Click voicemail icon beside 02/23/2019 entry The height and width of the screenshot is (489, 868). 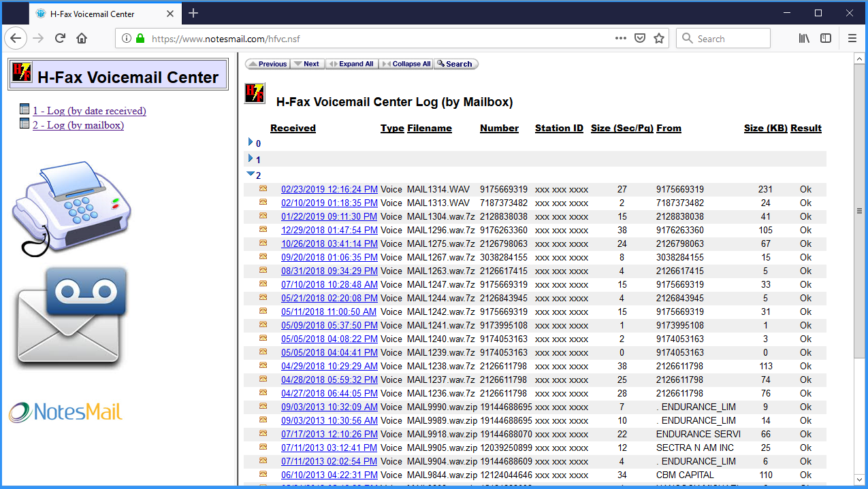(x=263, y=189)
